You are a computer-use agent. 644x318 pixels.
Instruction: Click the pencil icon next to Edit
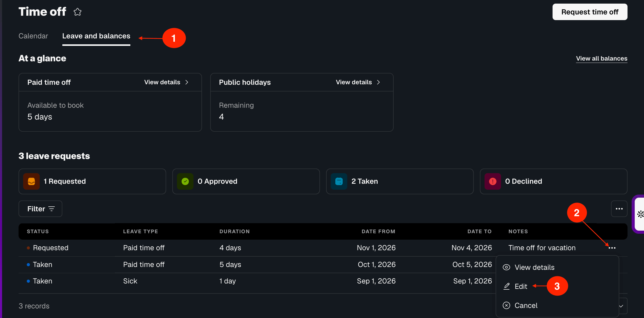tap(507, 286)
